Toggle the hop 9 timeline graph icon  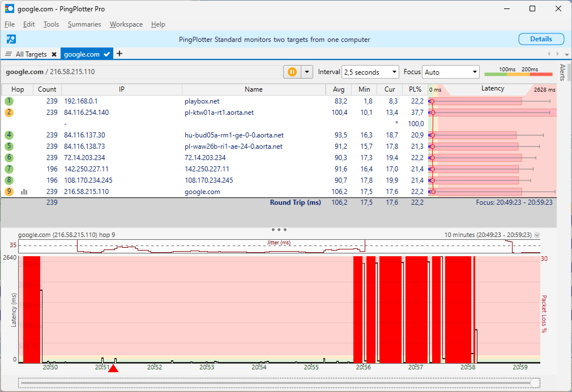pos(24,192)
